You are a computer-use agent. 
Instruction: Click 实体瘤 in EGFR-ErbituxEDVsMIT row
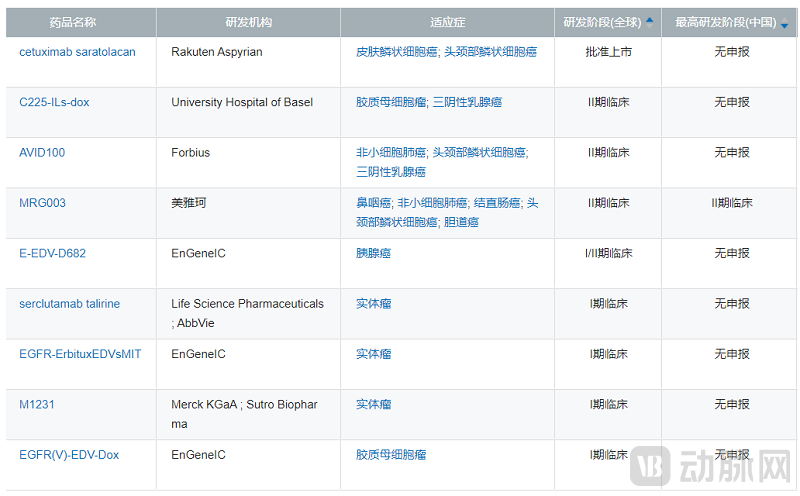[373, 354]
